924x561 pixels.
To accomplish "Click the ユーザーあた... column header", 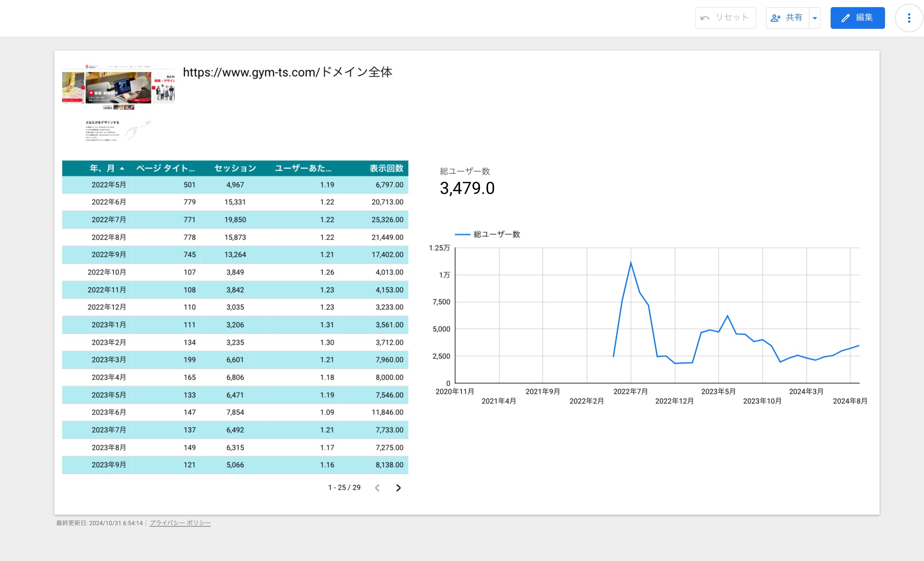I will coord(303,168).
